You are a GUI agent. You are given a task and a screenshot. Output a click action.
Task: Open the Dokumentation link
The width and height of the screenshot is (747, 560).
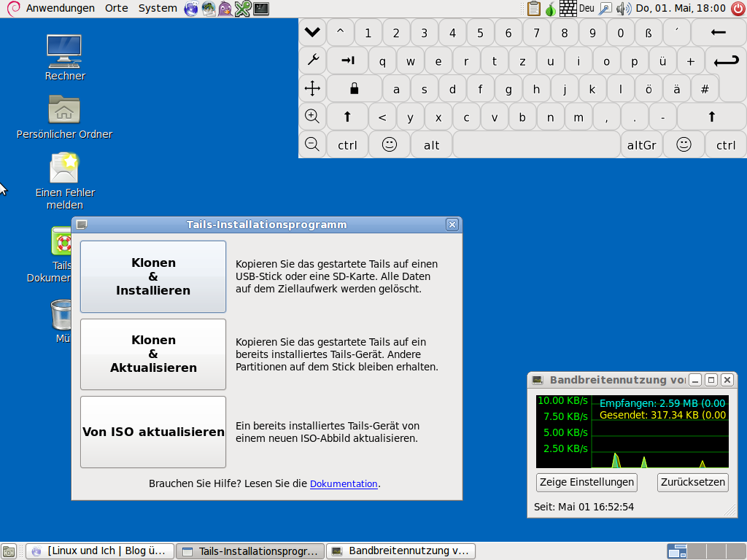pyautogui.click(x=344, y=483)
